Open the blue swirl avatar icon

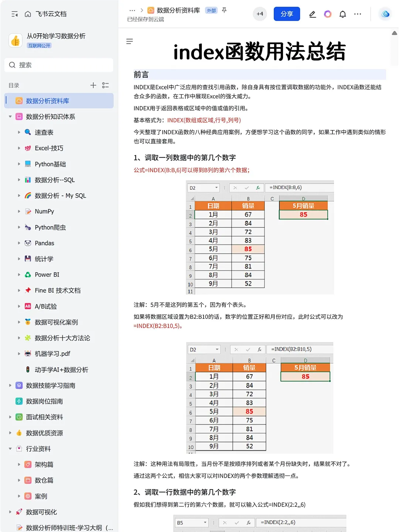click(386, 14)
